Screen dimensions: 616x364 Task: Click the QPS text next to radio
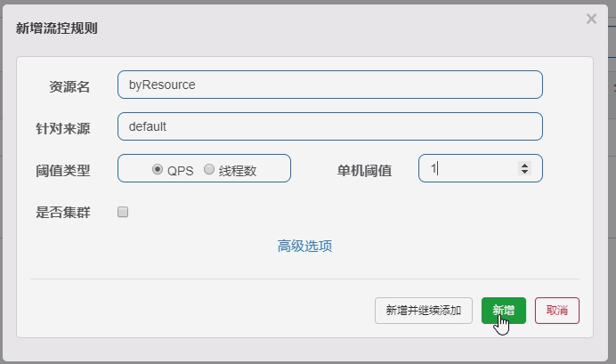coord(181,171)
